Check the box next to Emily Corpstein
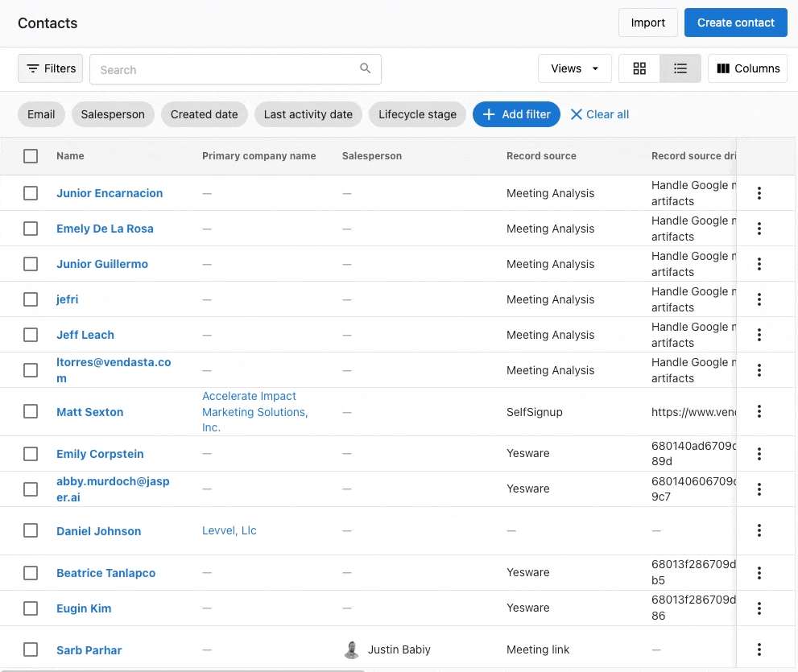Screen dimensions: 798x672 click(31, 454)
